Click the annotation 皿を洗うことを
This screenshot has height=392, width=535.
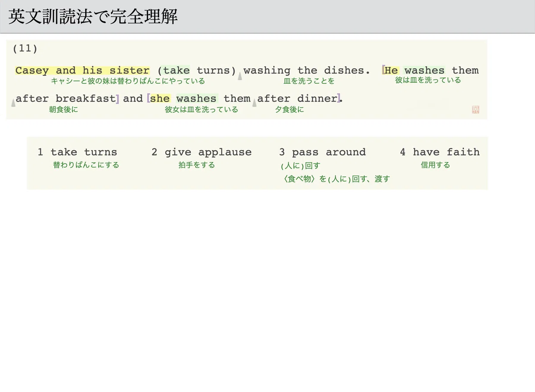[x=309, y=81]
